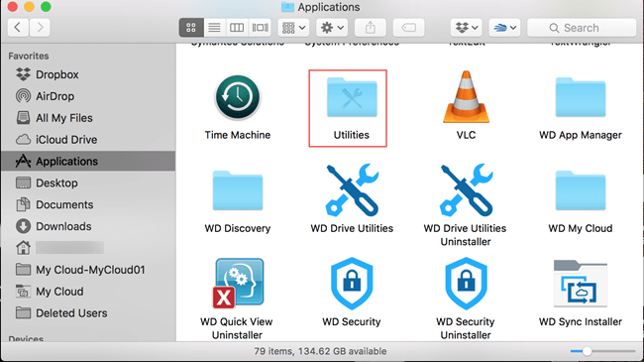
Task: Open the gear Action menu
Action: point(332,28)
